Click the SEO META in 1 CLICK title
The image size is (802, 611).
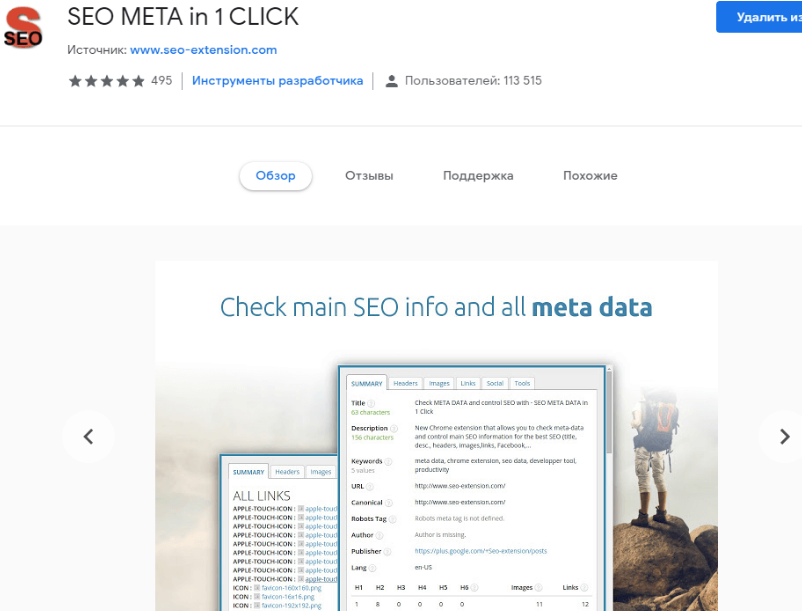[x=183, y=17]
